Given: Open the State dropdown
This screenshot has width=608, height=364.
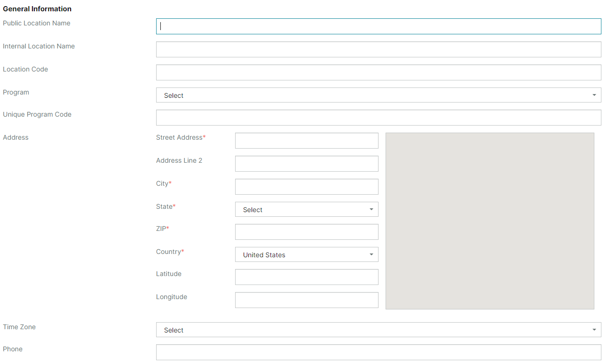Looking at the screenshot, I should tap(307, 209).
